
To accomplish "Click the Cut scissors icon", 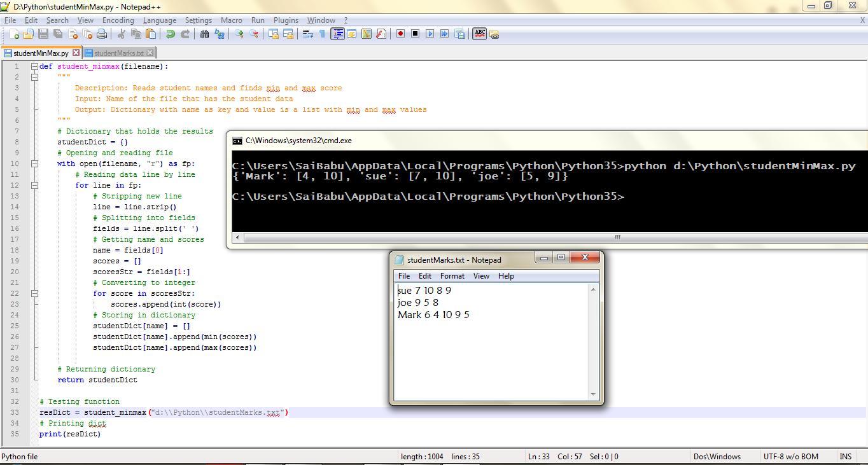I will (121, 34).
